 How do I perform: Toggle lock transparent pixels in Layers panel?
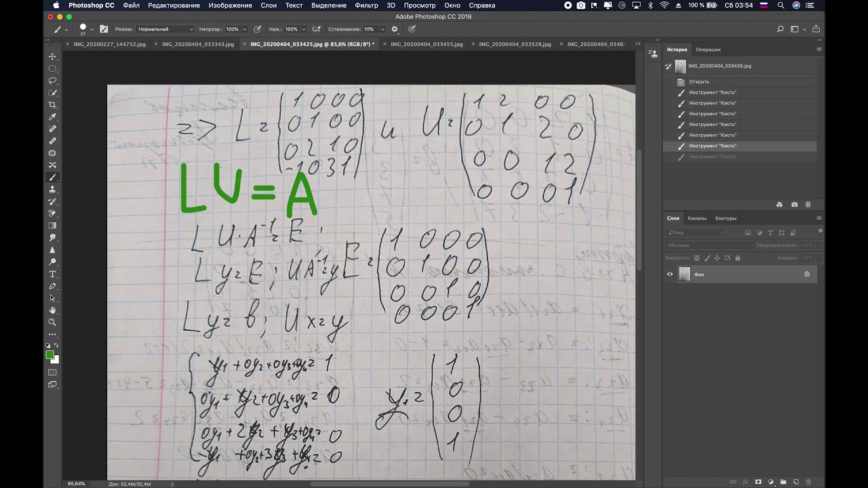pos(696,258)
